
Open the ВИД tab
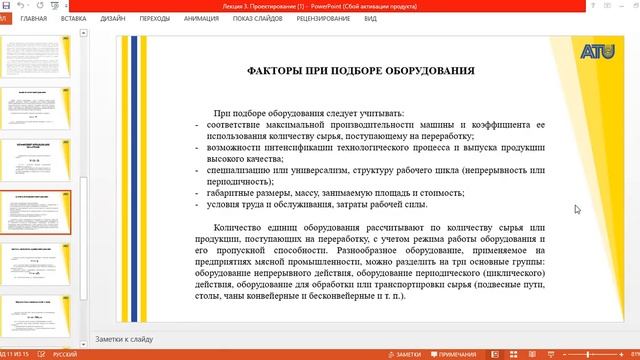[371, 19]
